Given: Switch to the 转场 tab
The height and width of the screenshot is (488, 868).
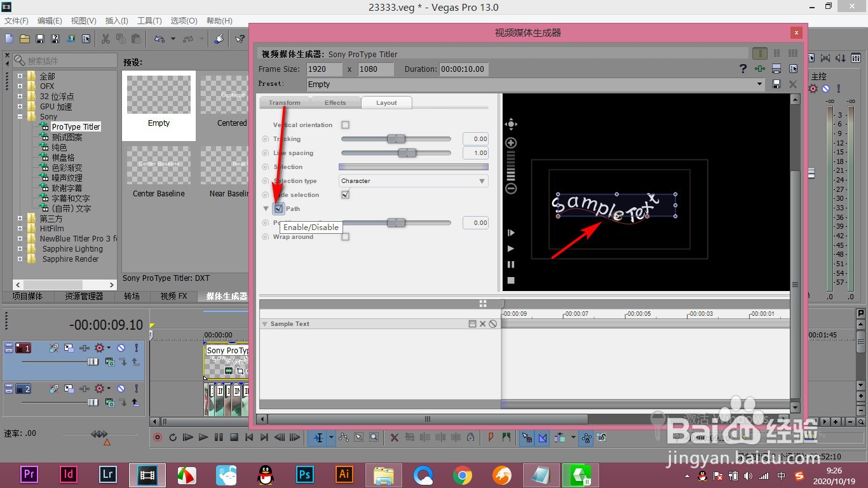Looking at the screenshot, I should 132,296.
